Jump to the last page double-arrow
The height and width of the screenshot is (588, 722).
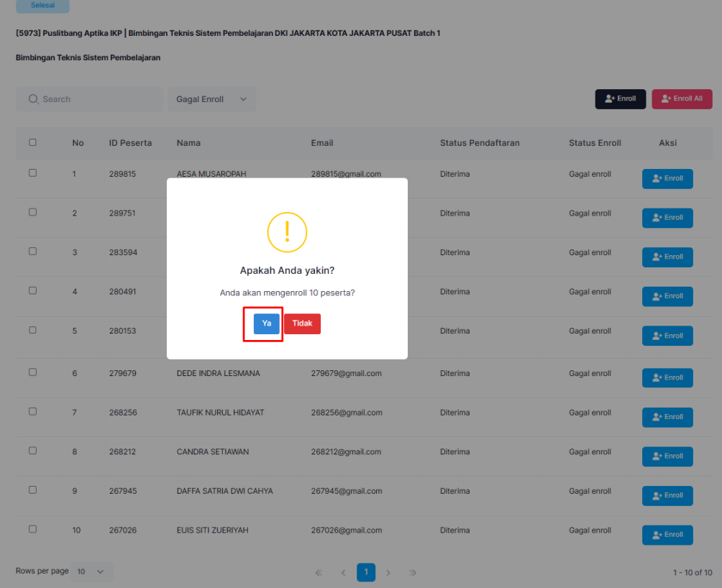[x=413, y=573]
